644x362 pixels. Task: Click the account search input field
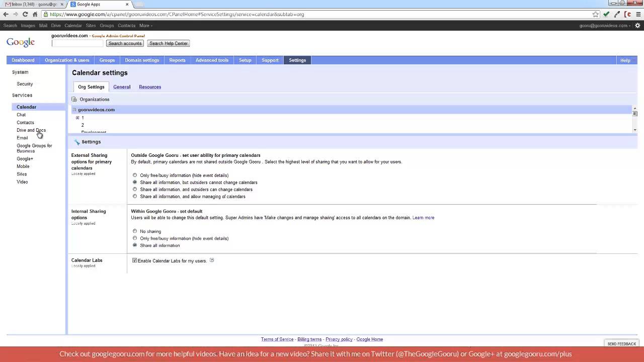point(77,43)
